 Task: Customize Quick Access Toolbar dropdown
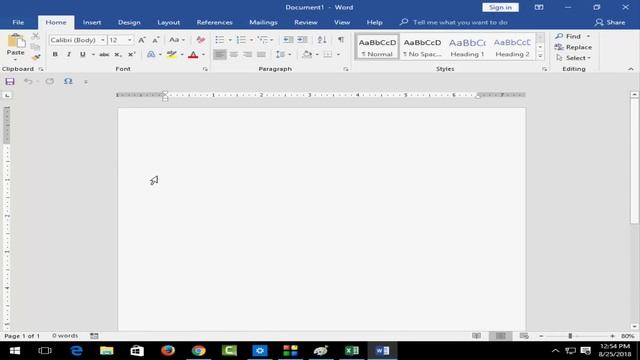86,82
